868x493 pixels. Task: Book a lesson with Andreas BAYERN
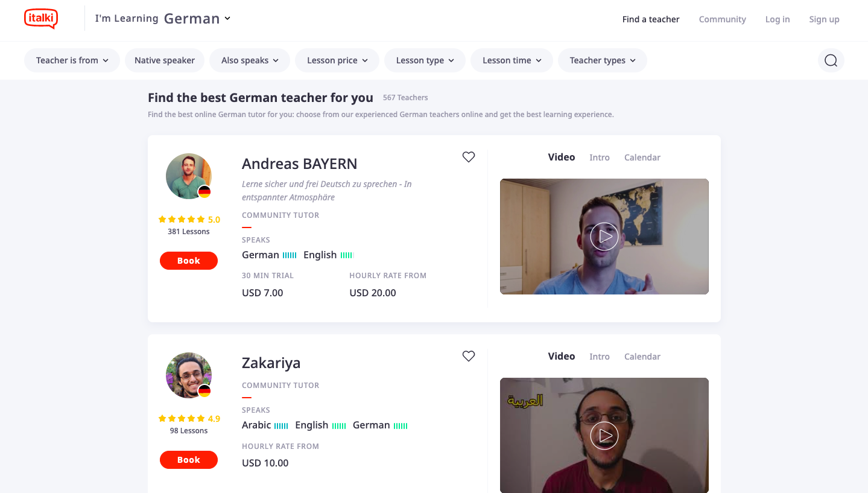[189, 261]
